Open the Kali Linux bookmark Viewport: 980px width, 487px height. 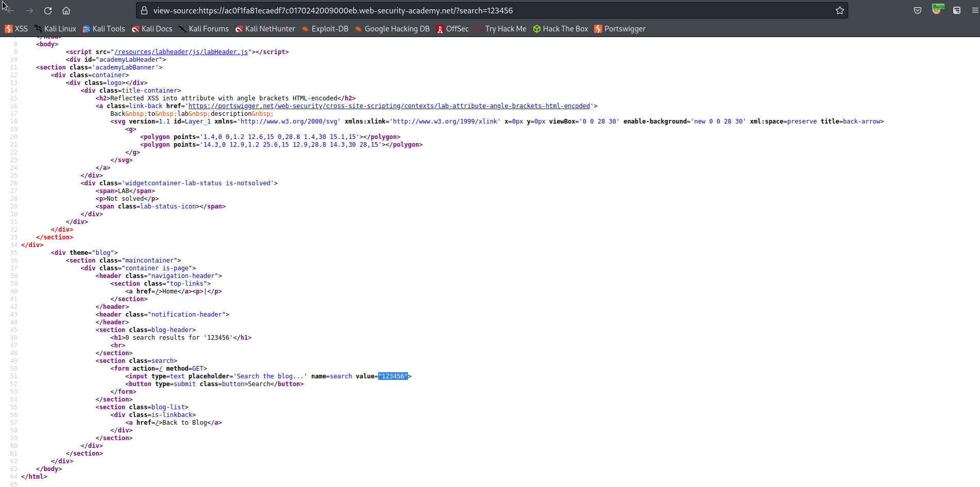pyautogui.click(x=55, y=29)
